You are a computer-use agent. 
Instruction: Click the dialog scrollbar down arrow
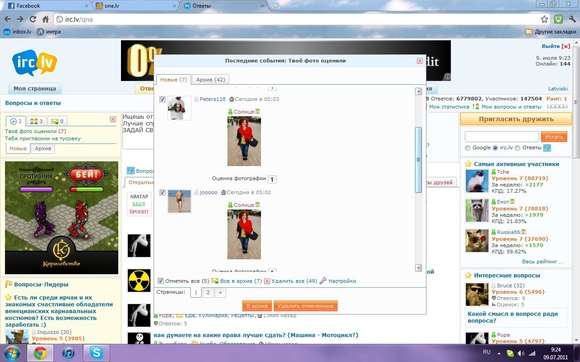[418, 268]
